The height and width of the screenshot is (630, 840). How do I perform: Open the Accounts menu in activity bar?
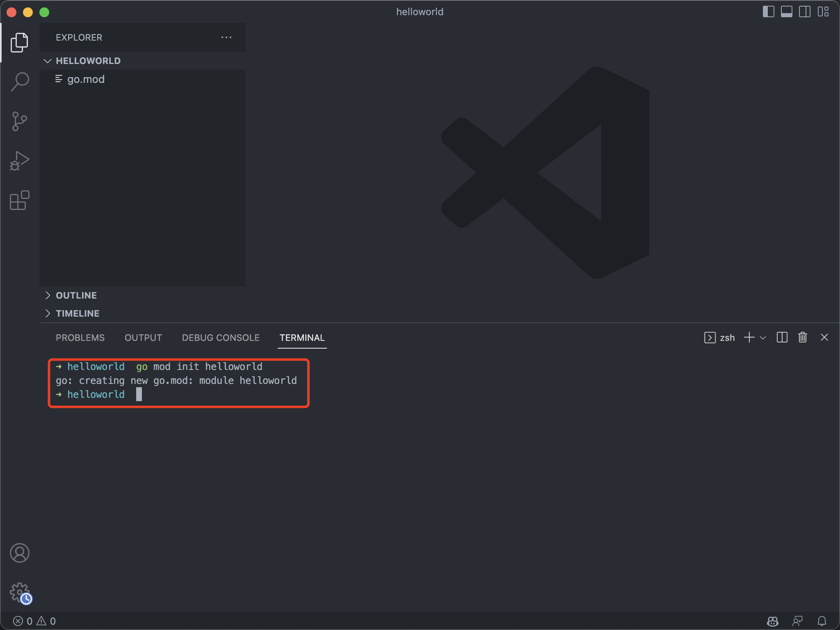pyautogui.click(x=19, y=553)
